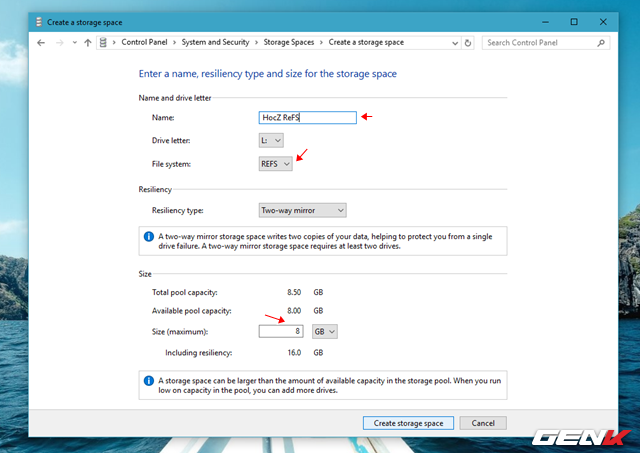Expand the Resiliency type dropdown
The height and width of the screenshot is (453, 640).
(302, 210)
